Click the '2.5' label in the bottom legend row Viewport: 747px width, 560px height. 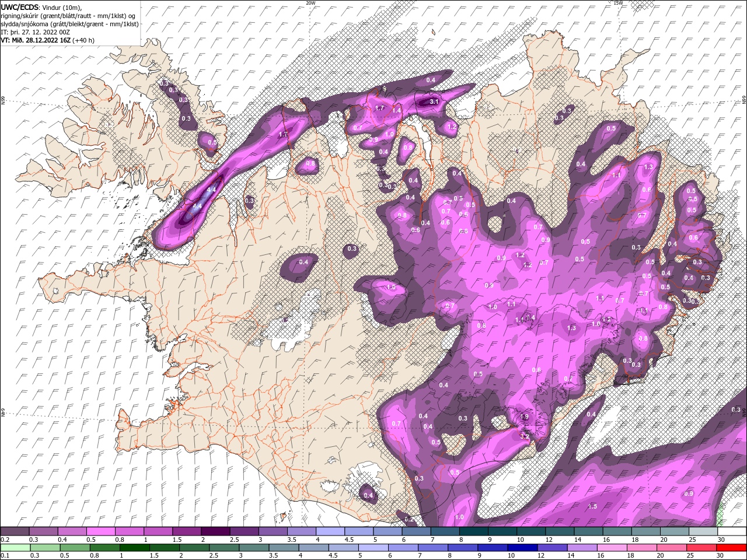click(214, 555)
